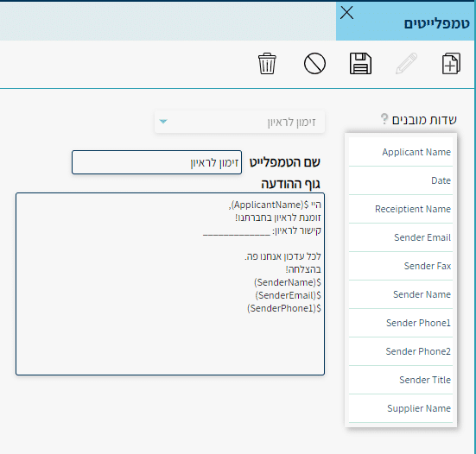Click the cancel circle-slash icon
Screen dimensions: 476x454
[x=314, y=64]
